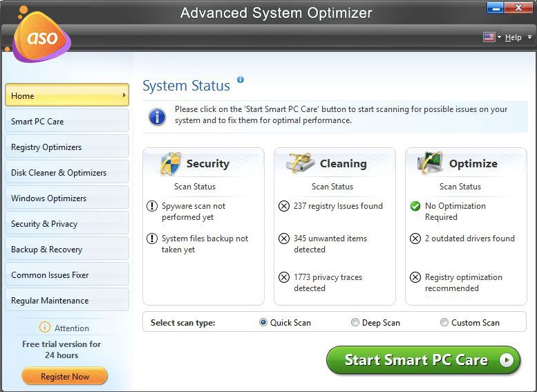Click the Security shield icon
This screenshot has height=392, width=537.
coord(171,163)
